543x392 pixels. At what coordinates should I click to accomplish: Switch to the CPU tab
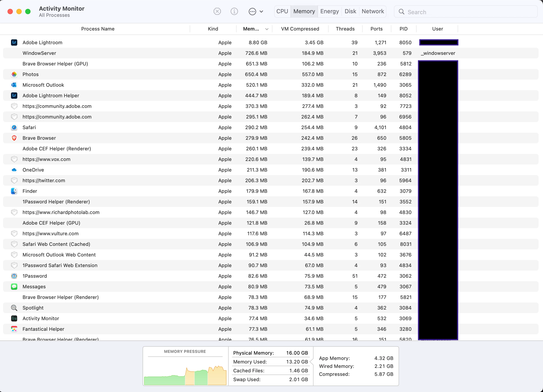(282, 11)
